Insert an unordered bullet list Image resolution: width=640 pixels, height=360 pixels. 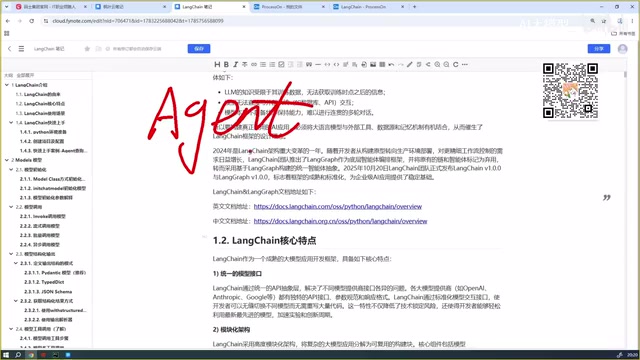tap(263, 64)
